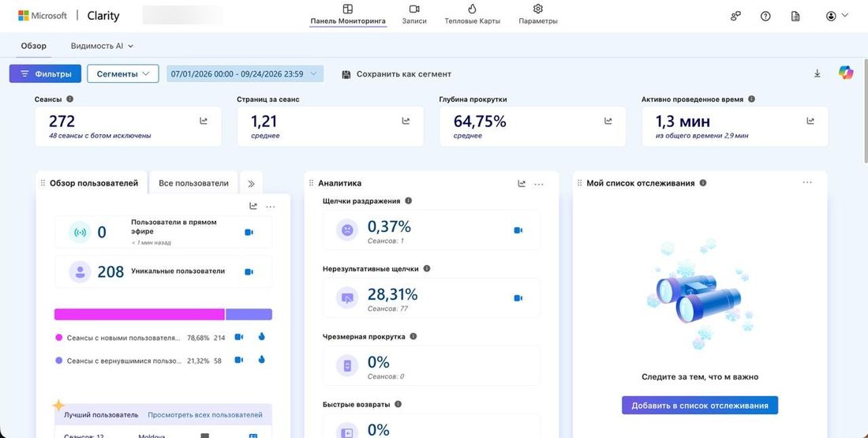Click Просмотреть всех пользователей link
The image size is (868, 438).
click(x=205, y=415)
